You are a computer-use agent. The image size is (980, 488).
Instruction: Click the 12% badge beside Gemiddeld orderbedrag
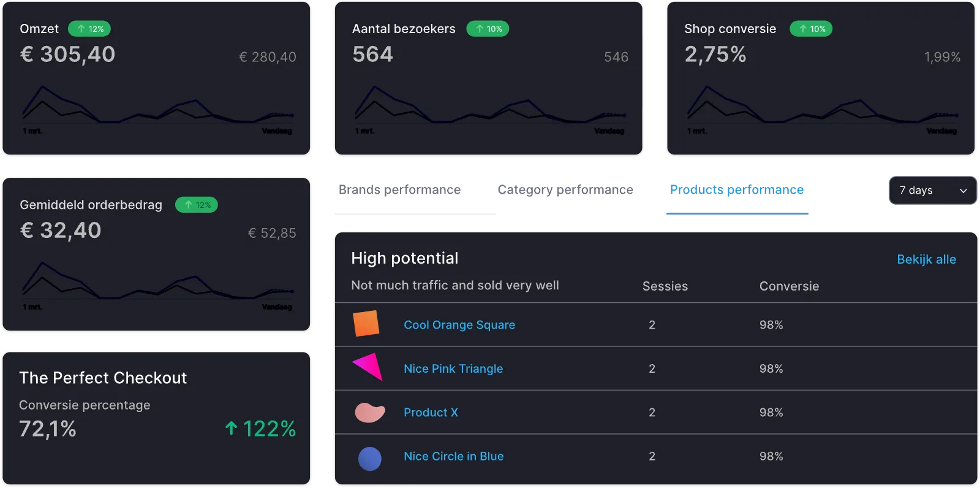197,205
